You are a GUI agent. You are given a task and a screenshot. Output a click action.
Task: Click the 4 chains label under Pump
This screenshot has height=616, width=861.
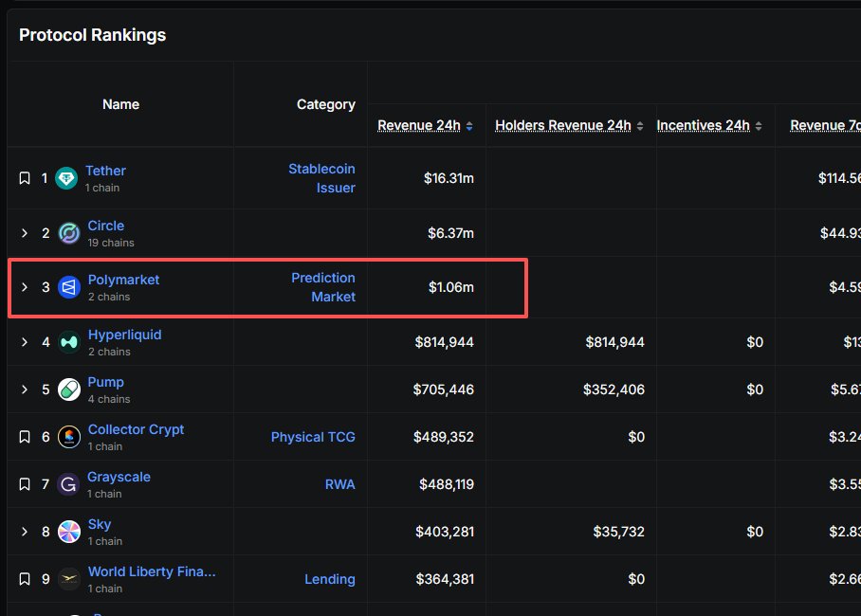pyautogui.click(x=109, y=399)
